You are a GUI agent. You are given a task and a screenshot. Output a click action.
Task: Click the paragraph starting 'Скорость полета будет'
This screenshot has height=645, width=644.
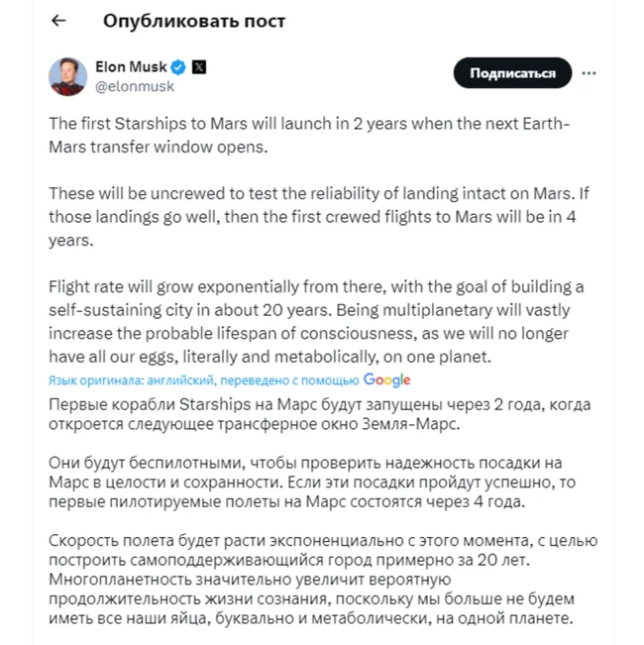[x=315, y=579]
